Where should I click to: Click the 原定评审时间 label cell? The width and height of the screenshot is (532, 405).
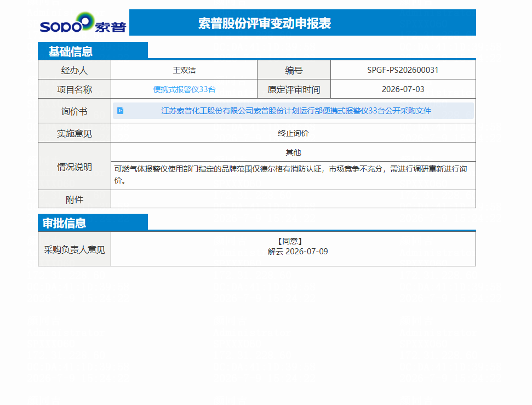coord(294,89)
